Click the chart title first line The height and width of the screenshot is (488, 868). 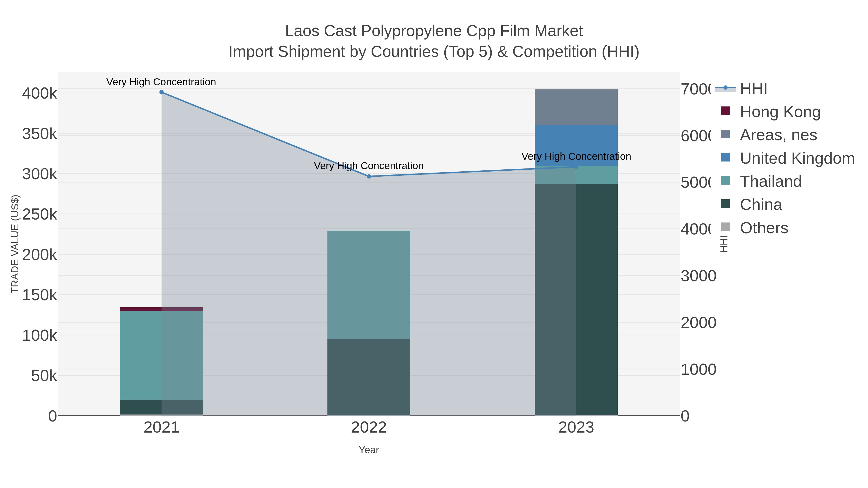[434, 31]
